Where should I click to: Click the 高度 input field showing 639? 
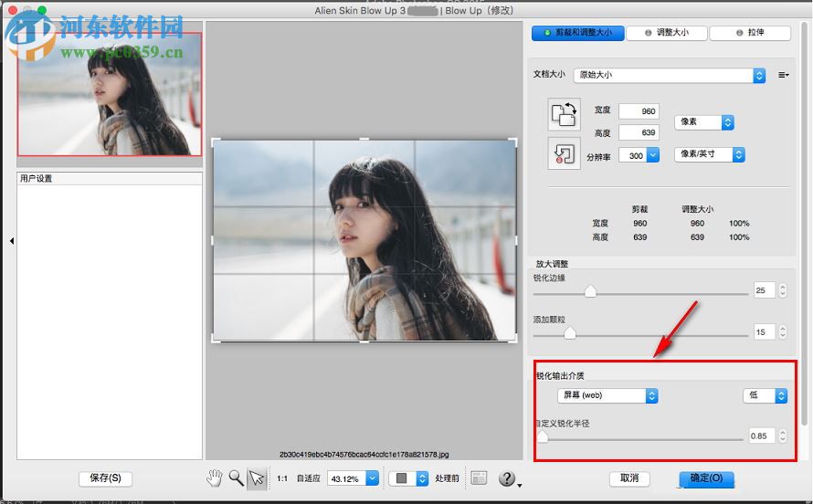pyautogui.click(x=639, y=132)
